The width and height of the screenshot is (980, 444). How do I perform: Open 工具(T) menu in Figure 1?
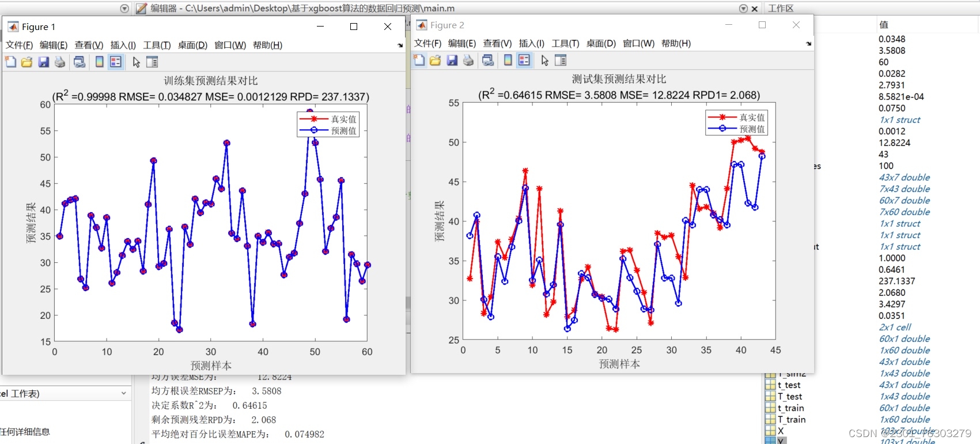point(157,45)
